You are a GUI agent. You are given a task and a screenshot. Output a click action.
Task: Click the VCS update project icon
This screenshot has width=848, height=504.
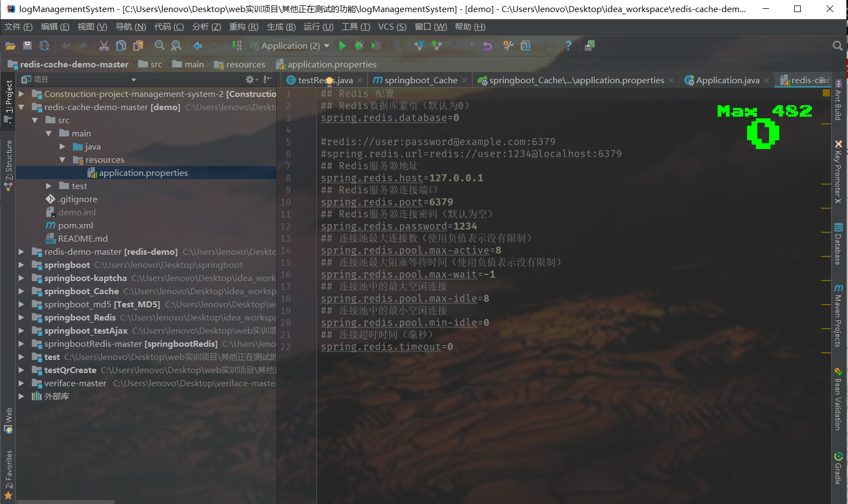click(419, 46)
